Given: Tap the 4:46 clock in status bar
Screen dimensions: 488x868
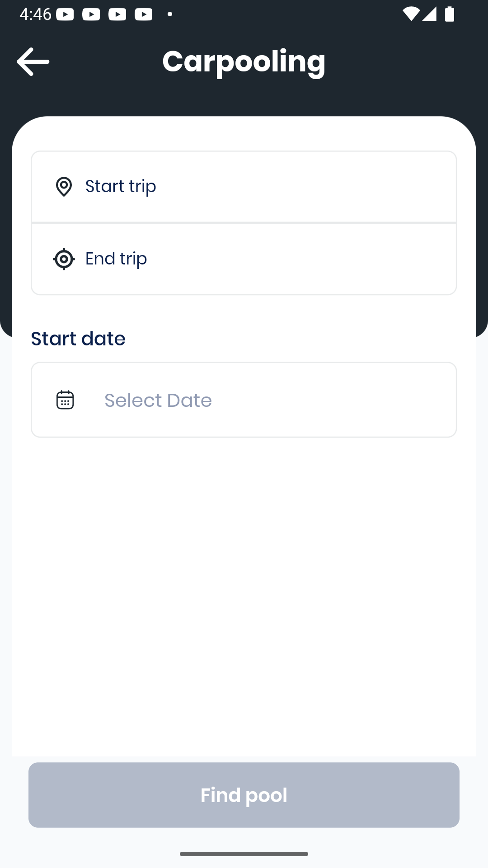Looking at the screenshot, I should [x=35, y=14].
